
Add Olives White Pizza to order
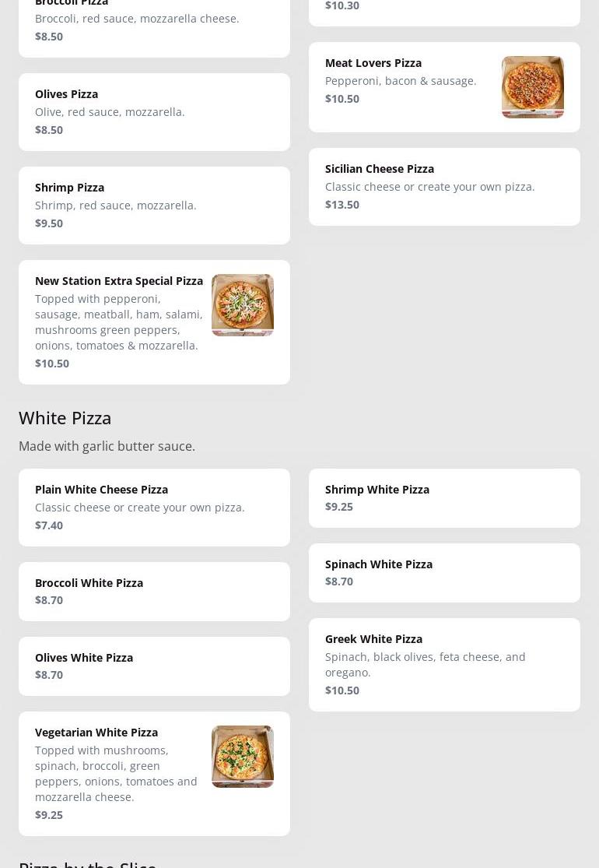[x=154, y=666]
